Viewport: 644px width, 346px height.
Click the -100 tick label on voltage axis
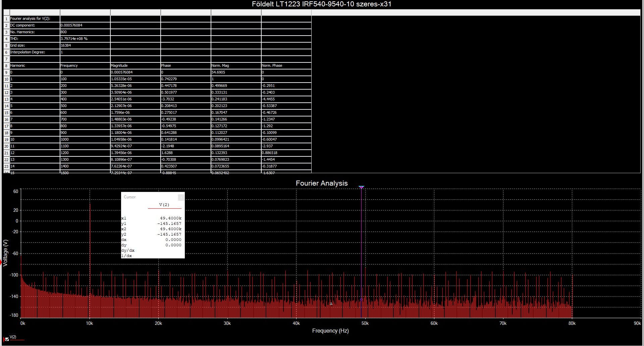[14, 275]
